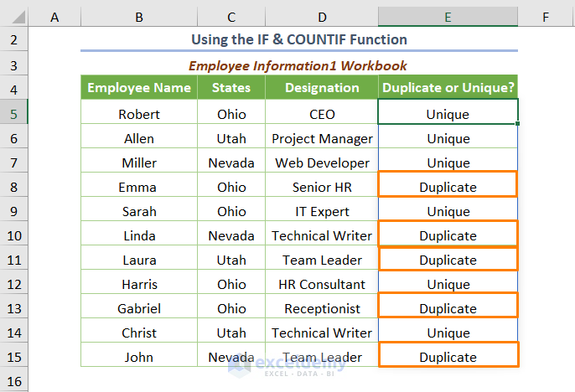Click the 'HR Consultant' cell
This screenshot has height=392, width=575.
(x=322, y=284)
